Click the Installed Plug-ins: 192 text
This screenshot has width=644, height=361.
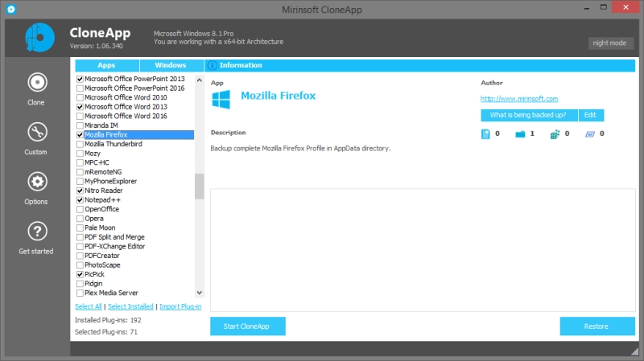point(108,320)
